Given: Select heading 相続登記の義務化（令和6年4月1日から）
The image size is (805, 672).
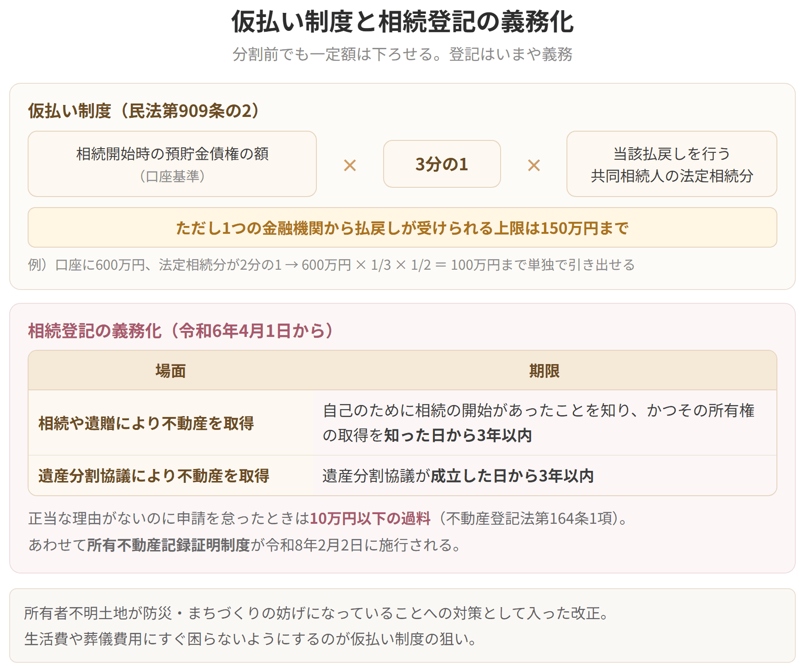Looking at the screenshot, I should (x=182, y=331).
